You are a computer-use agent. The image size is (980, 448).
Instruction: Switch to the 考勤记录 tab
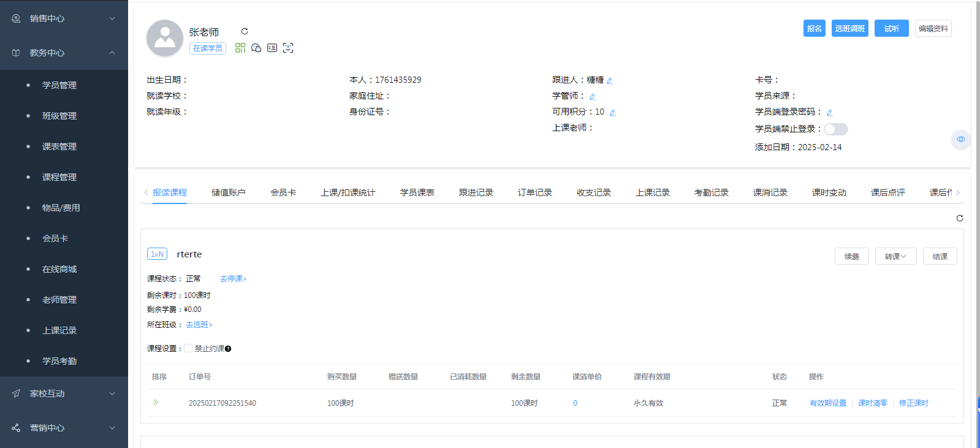tap(712, 192)
